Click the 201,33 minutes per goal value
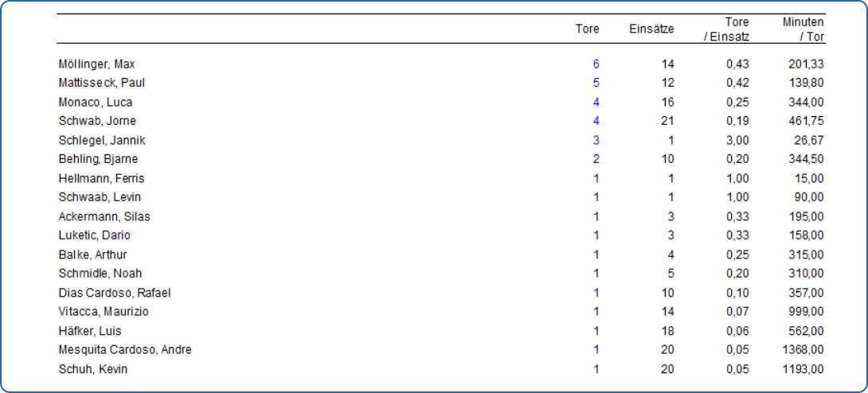The height and width of the screenshot is (393, 868). (806, 64)
